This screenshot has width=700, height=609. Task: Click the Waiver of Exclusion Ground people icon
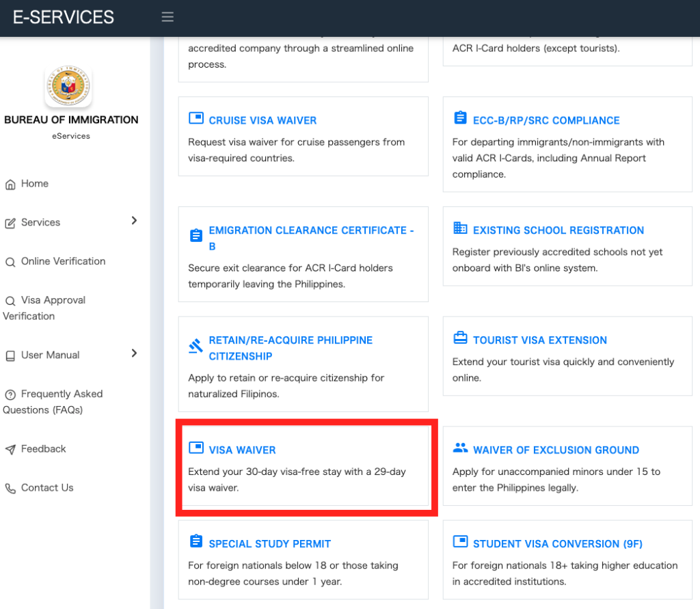460,448
